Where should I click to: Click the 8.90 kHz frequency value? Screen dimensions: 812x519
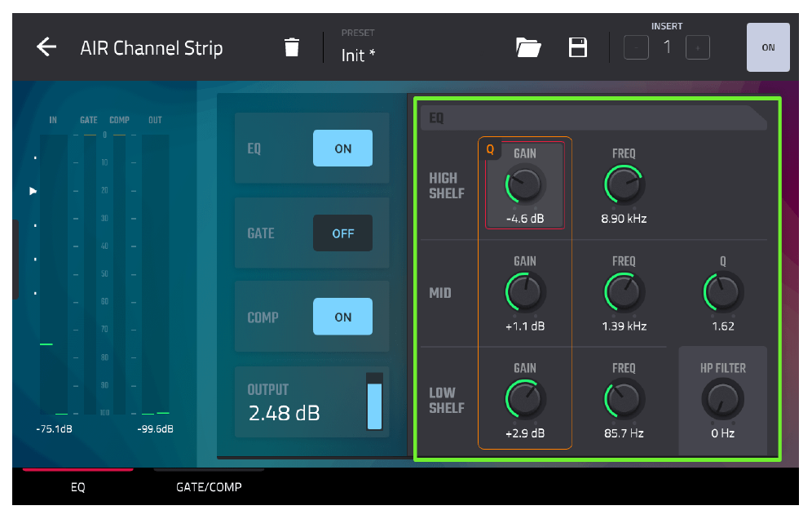pos(624,219)
